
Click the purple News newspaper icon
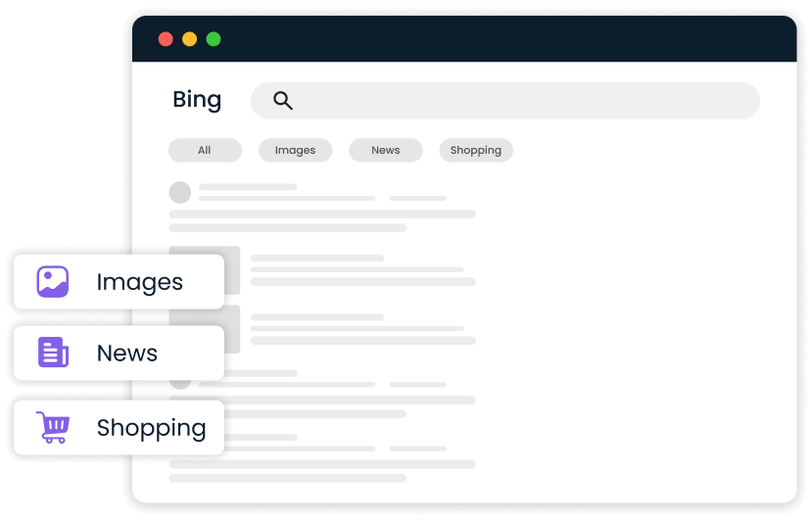(53, 354)
